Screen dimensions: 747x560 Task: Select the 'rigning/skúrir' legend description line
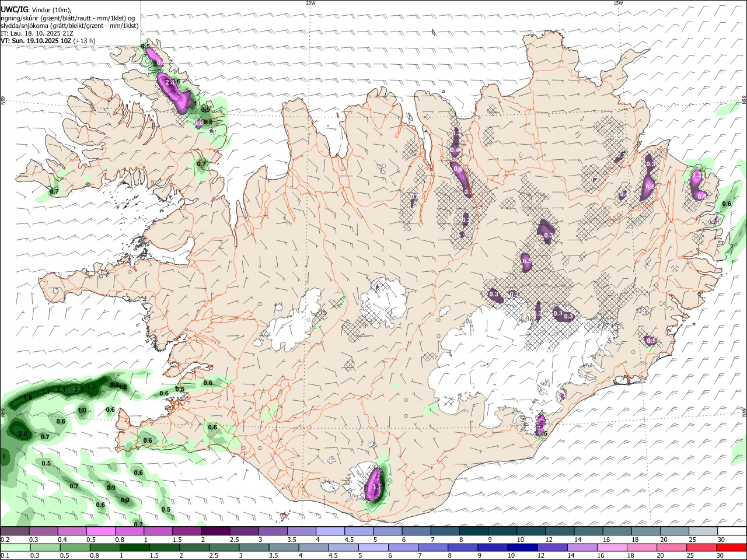[68, 18]
